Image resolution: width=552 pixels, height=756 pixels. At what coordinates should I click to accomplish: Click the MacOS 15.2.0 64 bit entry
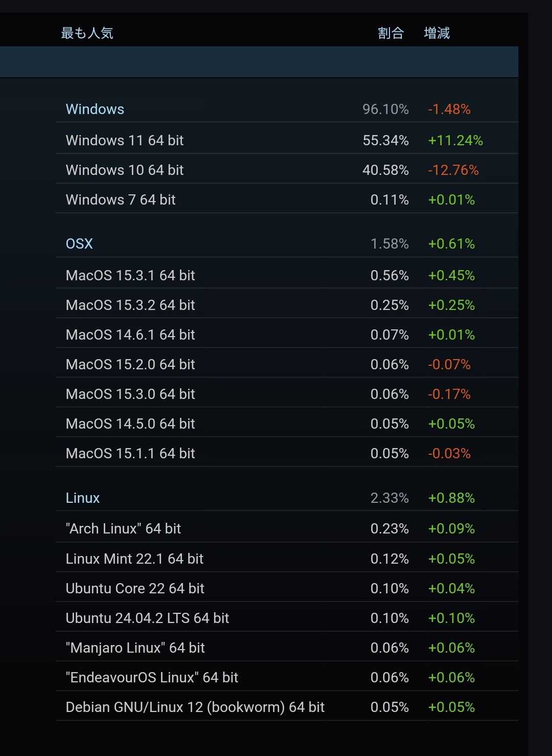coord(130,365)
